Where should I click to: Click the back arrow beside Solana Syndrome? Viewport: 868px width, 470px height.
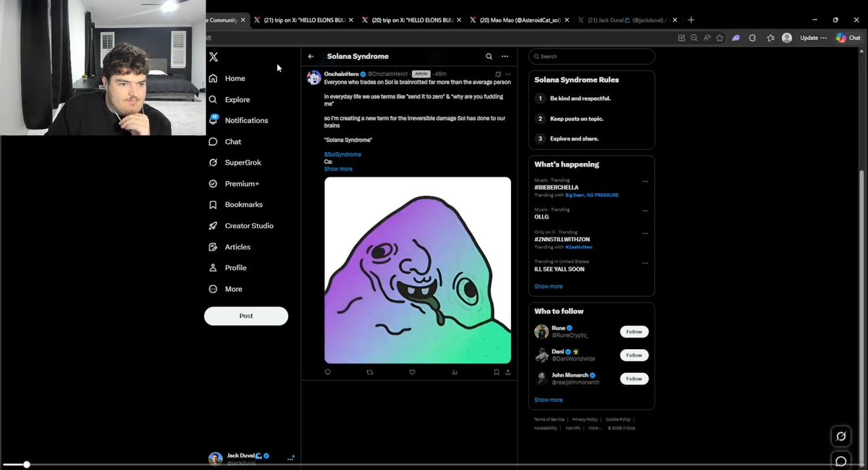coord(311,56)
